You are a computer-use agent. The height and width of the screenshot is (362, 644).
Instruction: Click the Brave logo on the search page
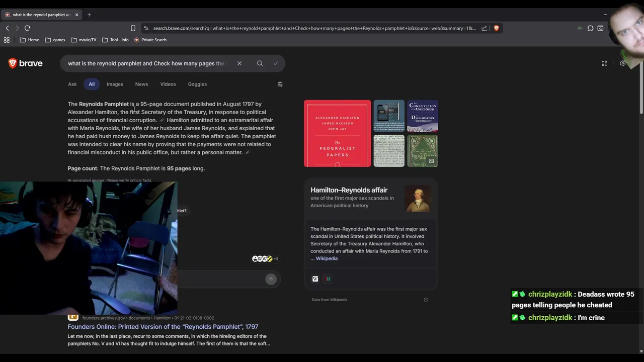point(25,63)
